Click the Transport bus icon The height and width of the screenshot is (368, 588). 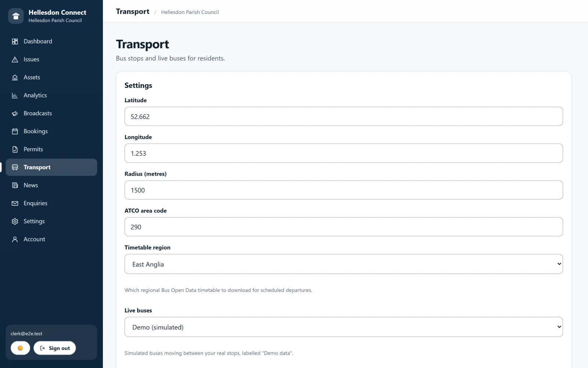tap(15, 167)
